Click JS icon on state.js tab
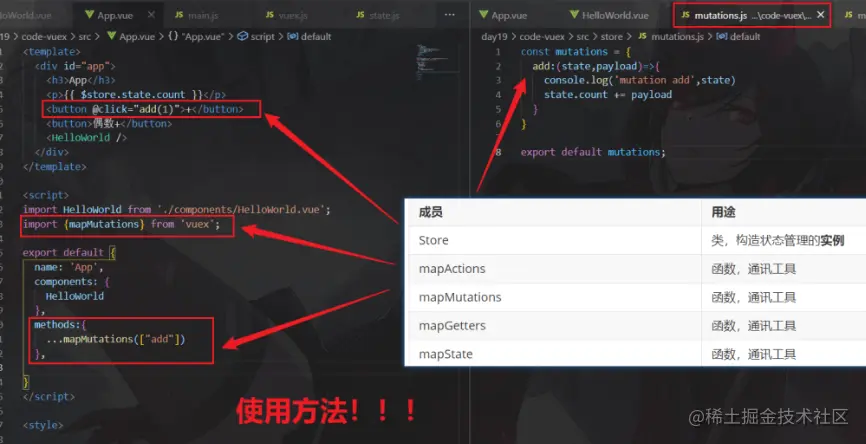This screenshot has width=866, height=444. [360, 15]
